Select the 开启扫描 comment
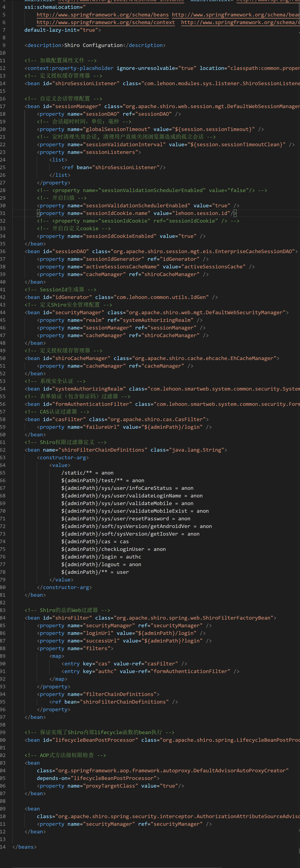Screen dimensions: 300x868 (62, 198)
